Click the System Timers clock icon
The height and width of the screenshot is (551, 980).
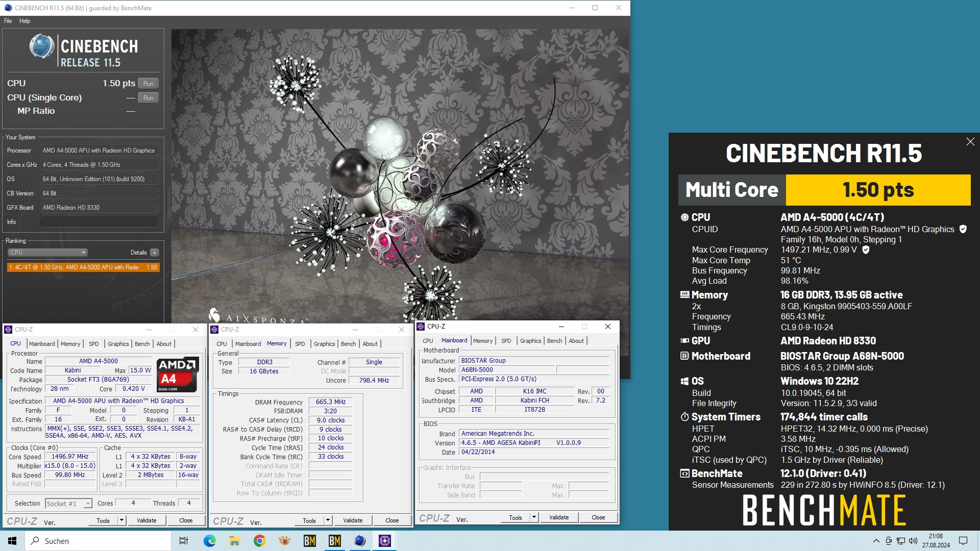tap(684, 417)
